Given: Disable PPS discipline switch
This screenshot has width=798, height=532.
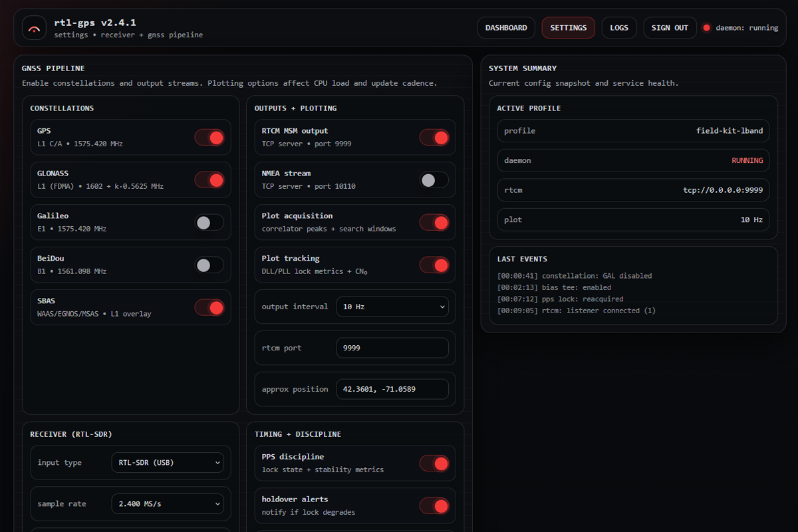Looking at the screenshot, I should click(x=434, y=464).
